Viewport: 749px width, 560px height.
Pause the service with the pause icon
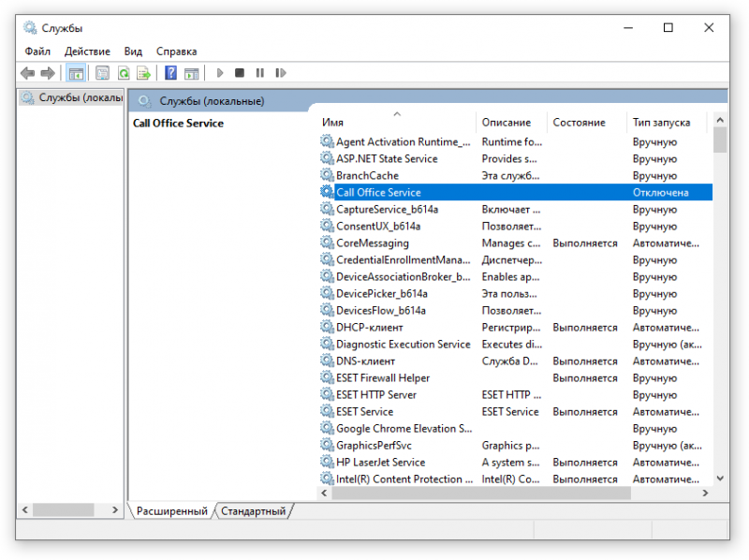(260, 73)
